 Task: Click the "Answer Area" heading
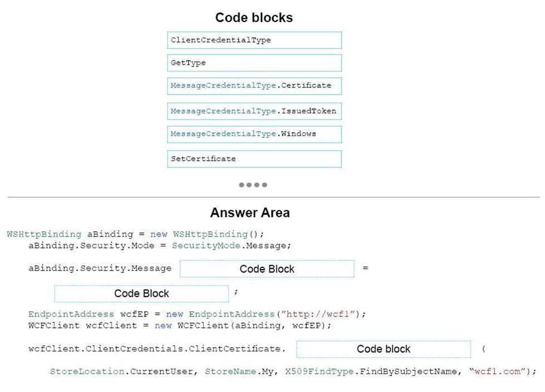pos(250,213)
